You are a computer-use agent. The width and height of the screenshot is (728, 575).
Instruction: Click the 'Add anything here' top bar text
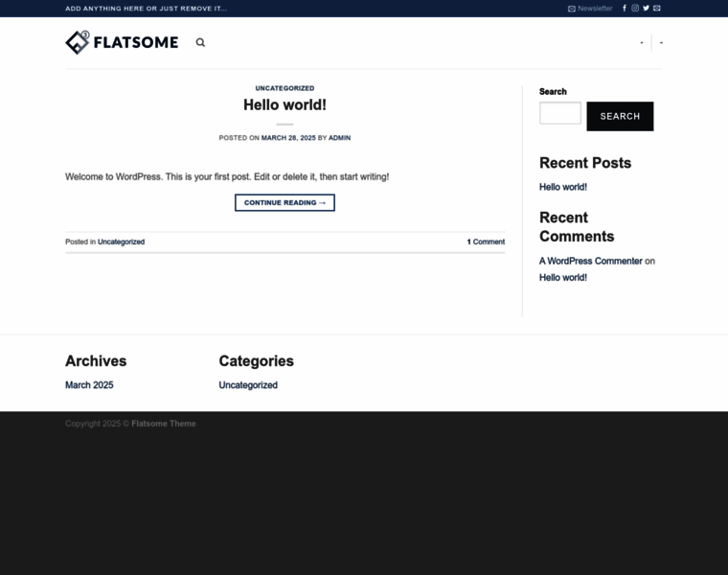[x=146, y=9]
